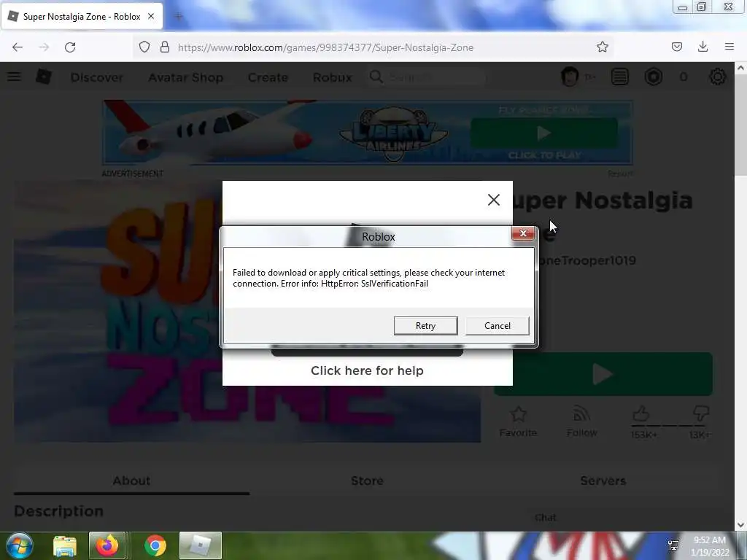Viewport: 747px width, 560px height.
Task: Click the Report ad link
Action: point(620,174)
